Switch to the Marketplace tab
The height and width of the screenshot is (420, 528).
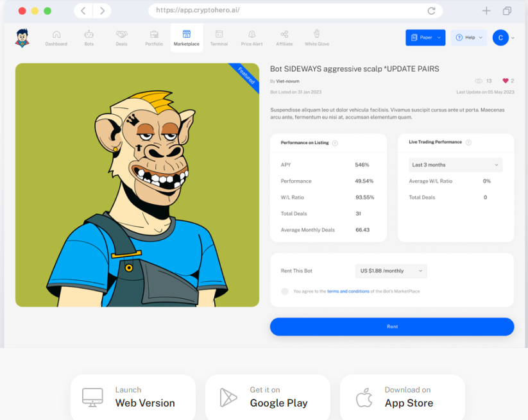[x=187, y=38]
